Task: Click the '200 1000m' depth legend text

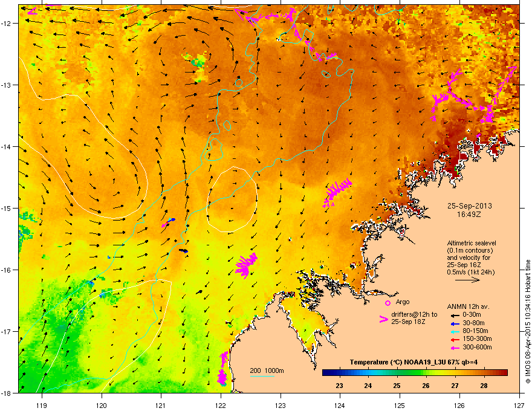Action: (x=267, y=371)
